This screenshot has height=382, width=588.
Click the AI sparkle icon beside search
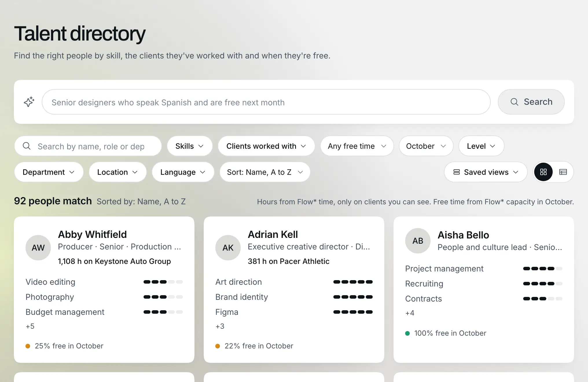[29, 102]
